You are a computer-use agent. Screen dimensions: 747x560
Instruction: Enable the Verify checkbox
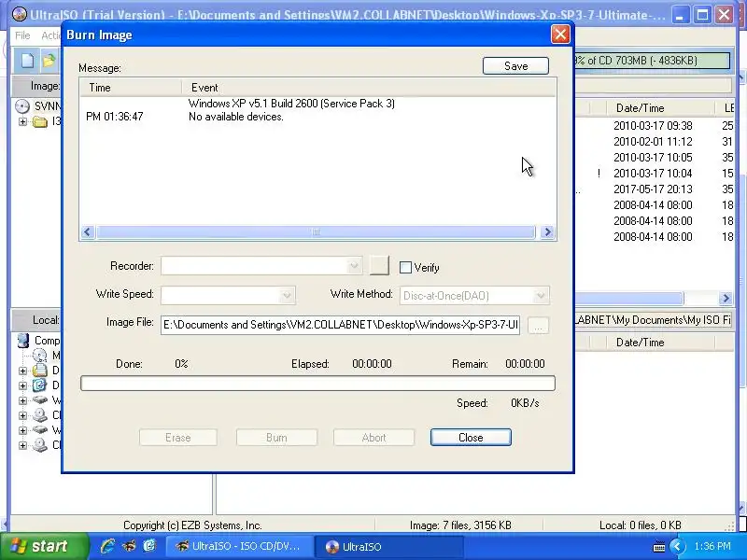coord(405,267)
